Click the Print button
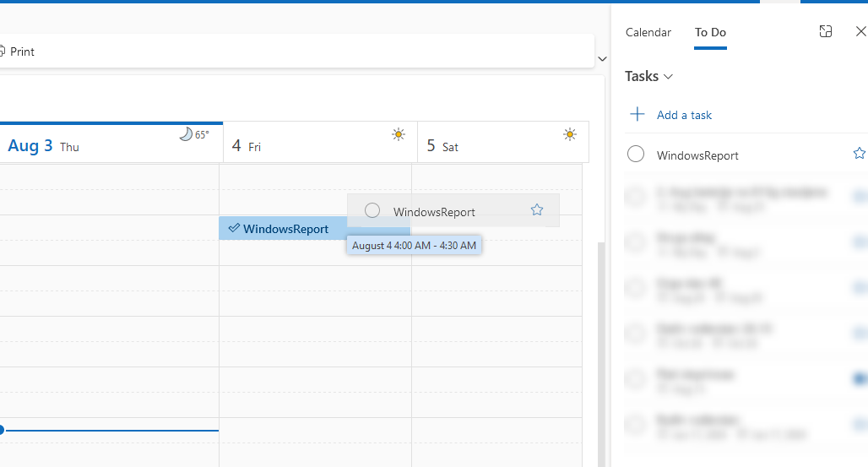Viewport: 868px width, 467px height. point(17,52)
